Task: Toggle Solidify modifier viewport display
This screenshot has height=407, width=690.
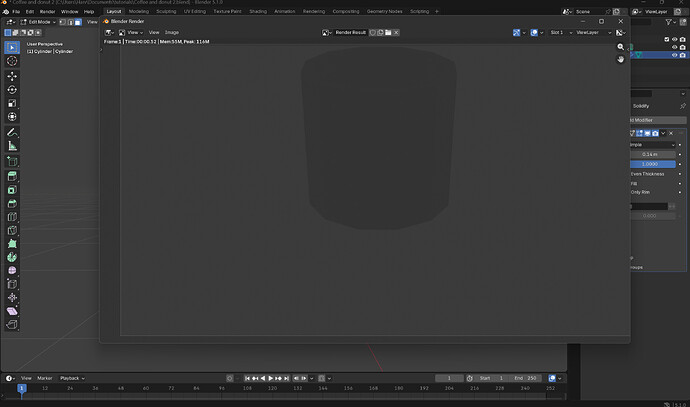Action: click(x=647, y=133)
